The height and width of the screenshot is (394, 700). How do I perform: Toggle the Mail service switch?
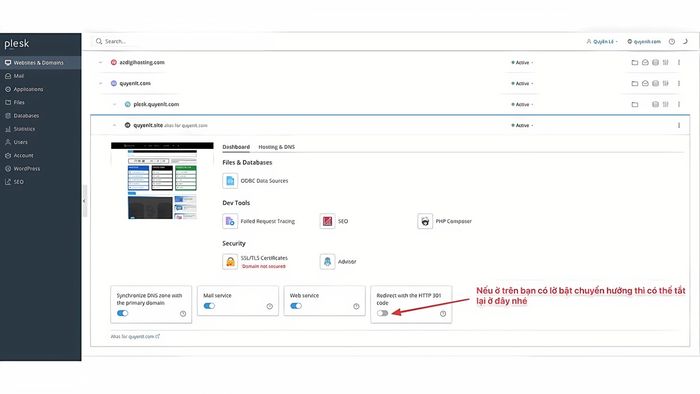click(x=209, y=306)
